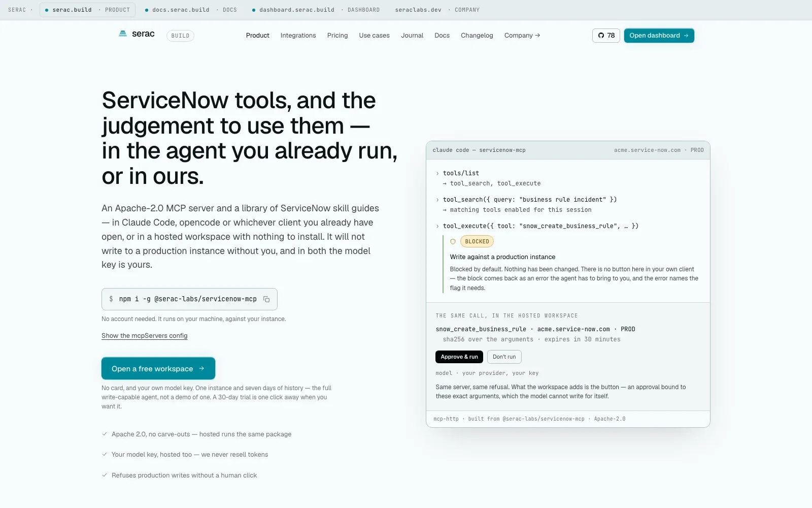Click 'matching tools enabled for this session'

click(x=517, y=210)
